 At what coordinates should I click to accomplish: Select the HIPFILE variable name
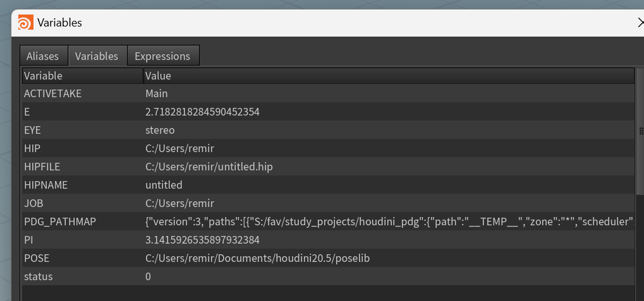point(42,167)
